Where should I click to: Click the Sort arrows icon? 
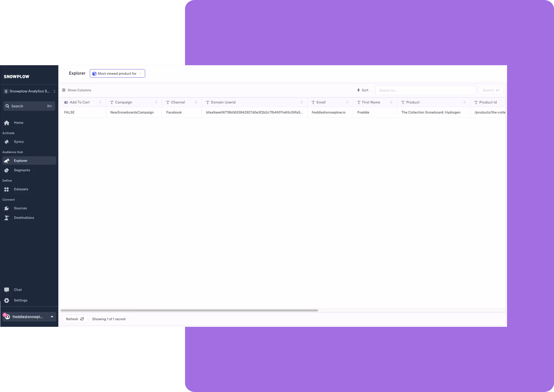pos(358,90)
